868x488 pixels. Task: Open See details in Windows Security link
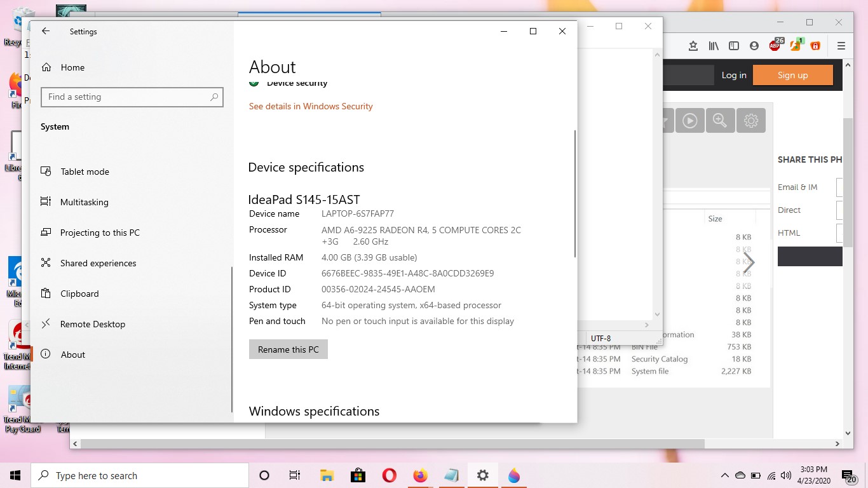coord(311,106)
